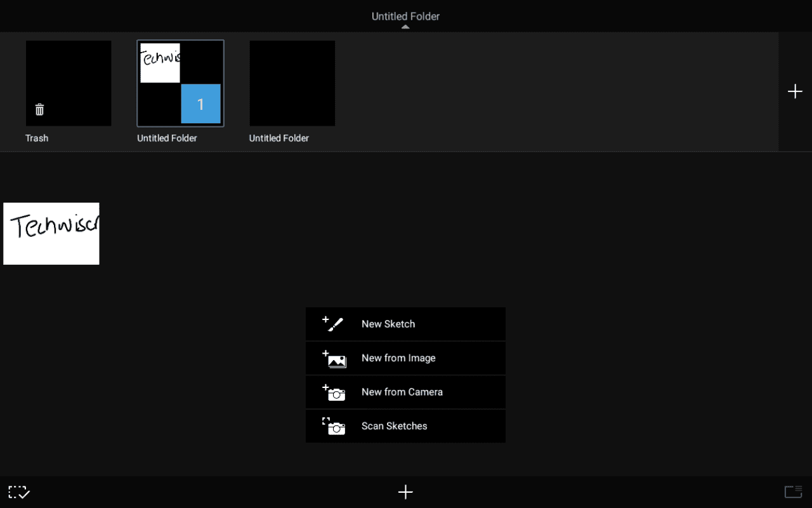Click the camera icon beside New from Camera

(334, 392)
